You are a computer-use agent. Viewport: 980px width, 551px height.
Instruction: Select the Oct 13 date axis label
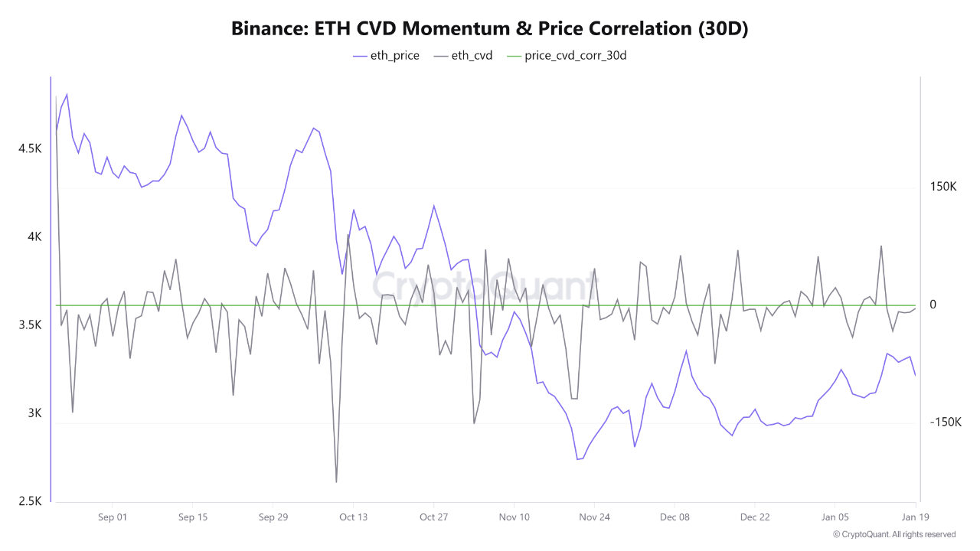(353, 517)
